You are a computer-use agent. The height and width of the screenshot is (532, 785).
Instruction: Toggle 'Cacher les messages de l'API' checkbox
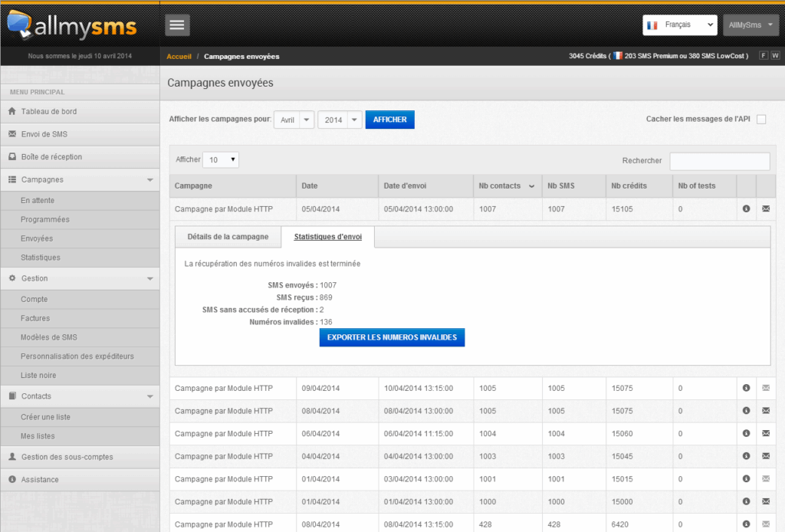[761, 119]
